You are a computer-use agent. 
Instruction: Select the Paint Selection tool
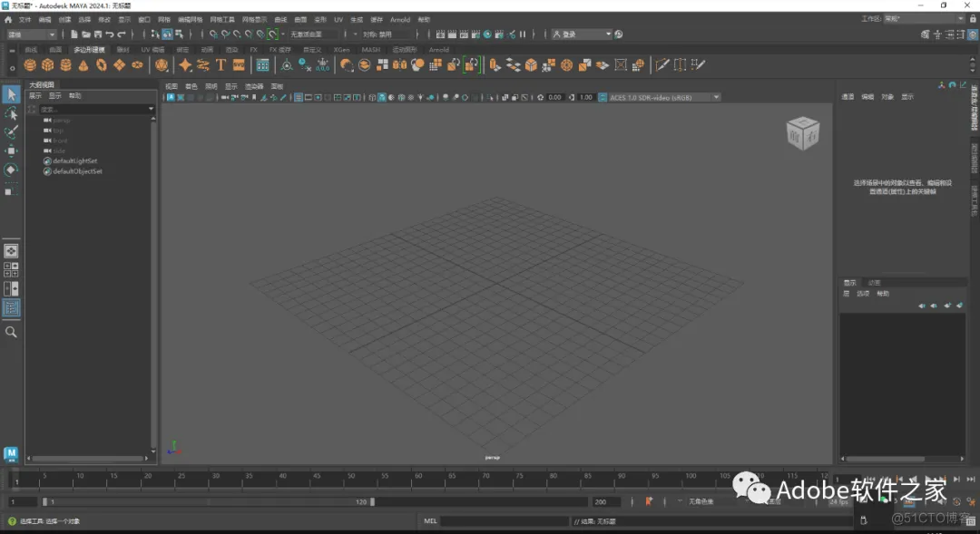(11, 132)
